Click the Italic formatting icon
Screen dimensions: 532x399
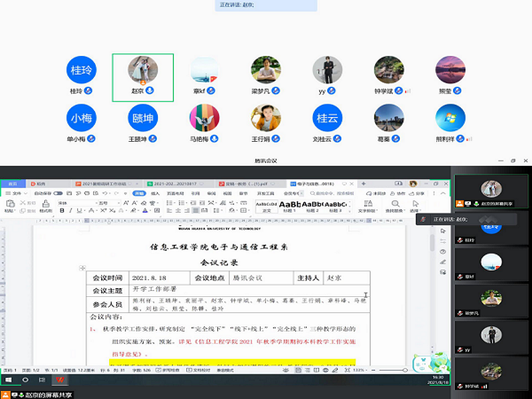(x=67, y=210)
